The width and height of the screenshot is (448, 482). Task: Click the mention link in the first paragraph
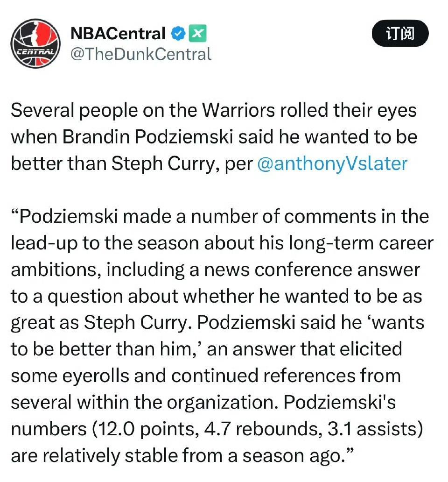tap(334, 163)
